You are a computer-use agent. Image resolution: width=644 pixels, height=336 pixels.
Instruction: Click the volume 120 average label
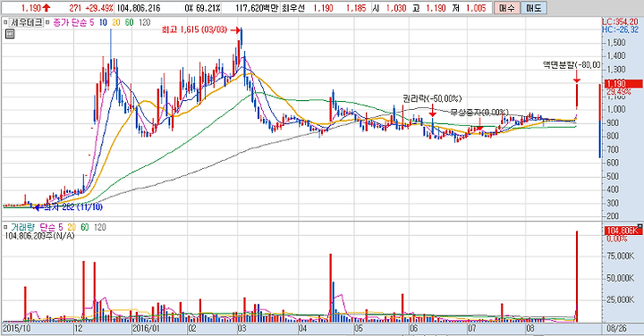coord(100,227)
